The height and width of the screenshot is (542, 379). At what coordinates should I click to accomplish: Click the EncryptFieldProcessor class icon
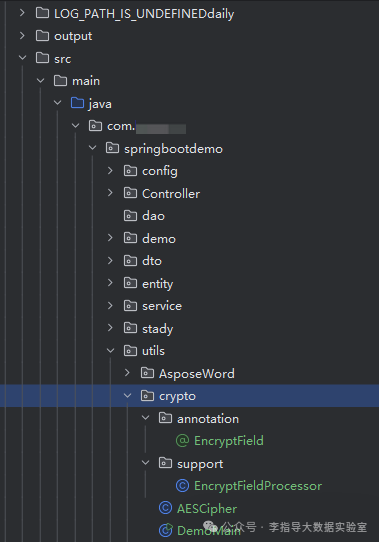(x=183, y=486)
